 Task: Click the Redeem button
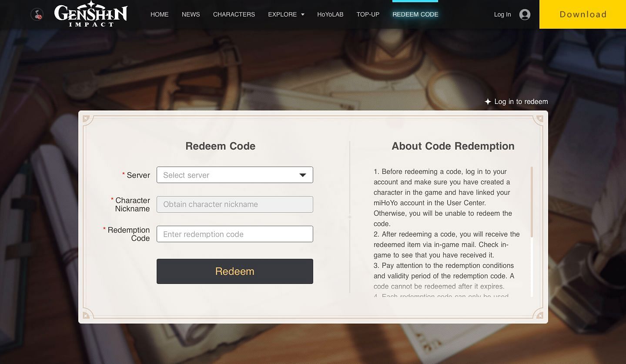(235, 271)
